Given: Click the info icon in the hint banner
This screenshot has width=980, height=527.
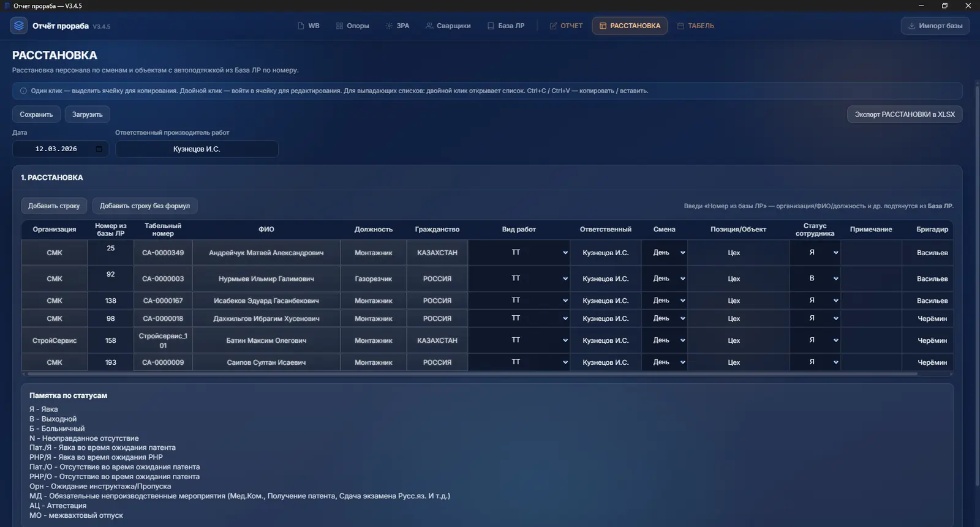Looking at the screenshot, I should [x=23, y=91].
